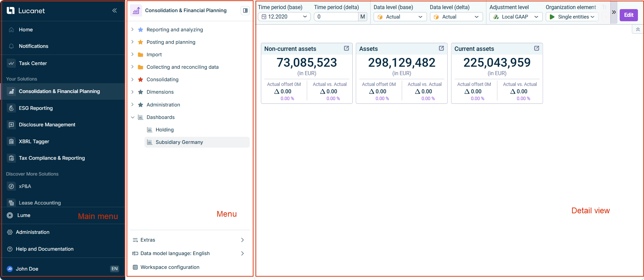Click the Administration gear icon in sidebar
This screenshot has width=644, height=280.
point(10,232)
